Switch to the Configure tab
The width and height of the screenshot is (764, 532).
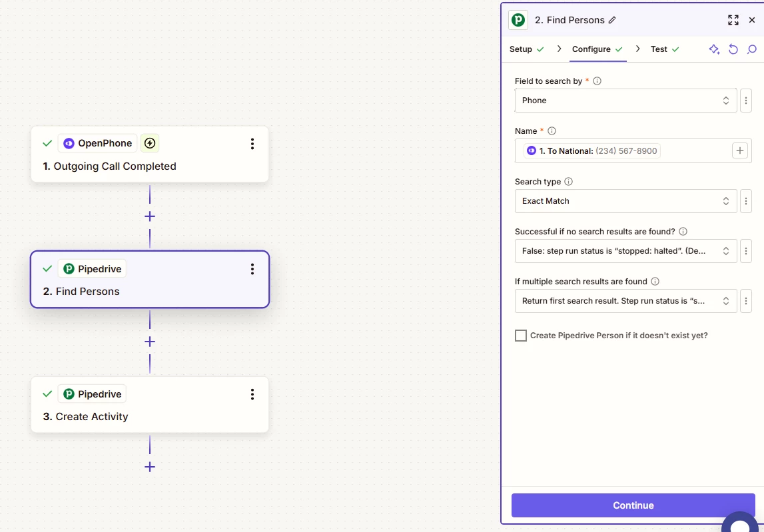click(x=597, y=49)
